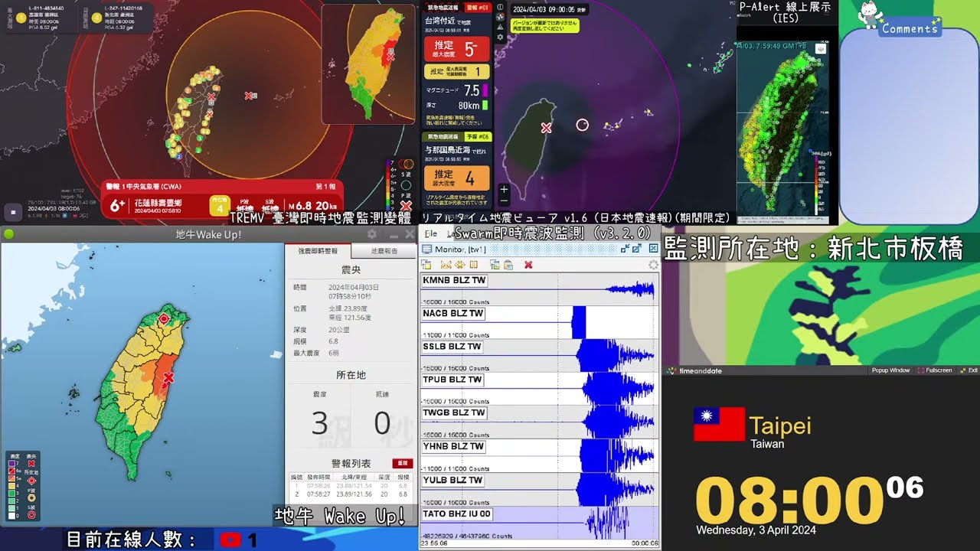Click the YouTube icon in the viewer count bar
980x551 pixels.
coord(230,540)
